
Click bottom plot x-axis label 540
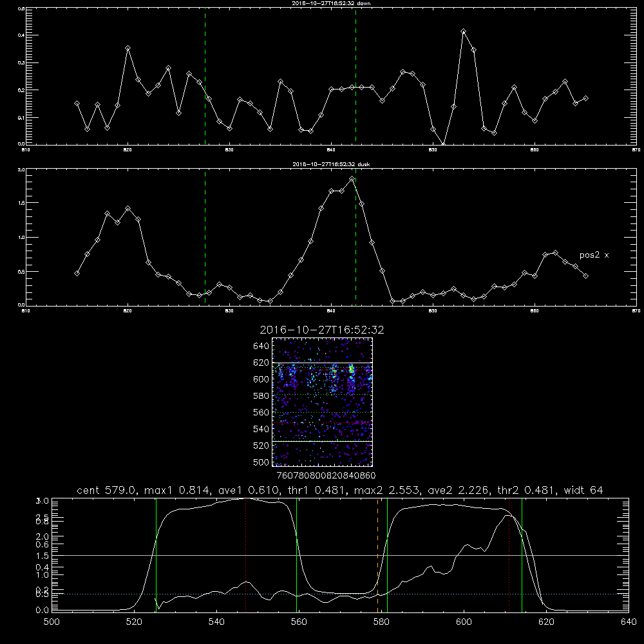coord(216,622)
